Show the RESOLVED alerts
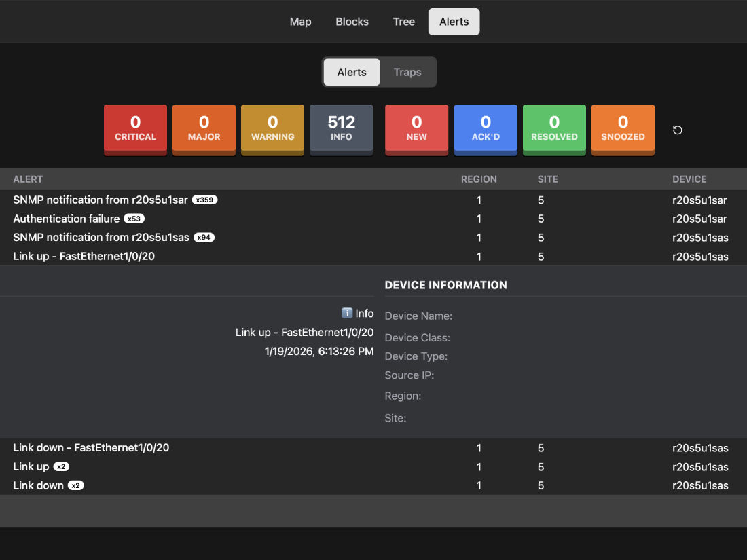Viewport: 747px width, 560px height. tap(554, 130)
